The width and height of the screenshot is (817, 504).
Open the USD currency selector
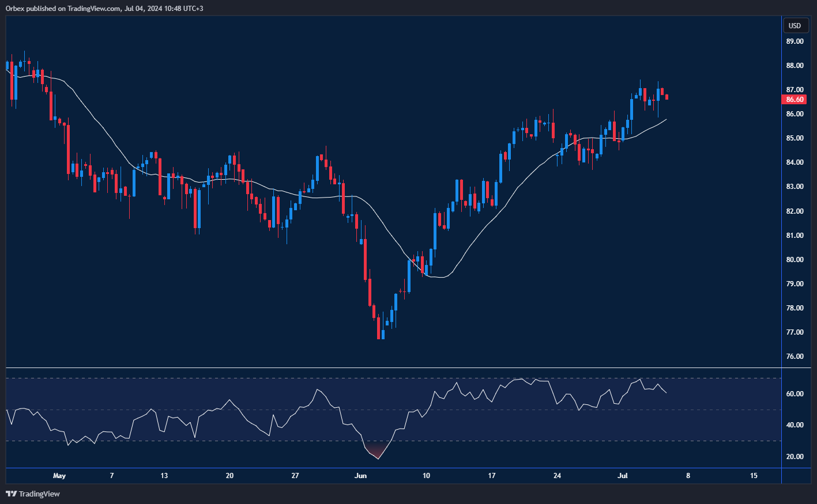click(795, 26)
